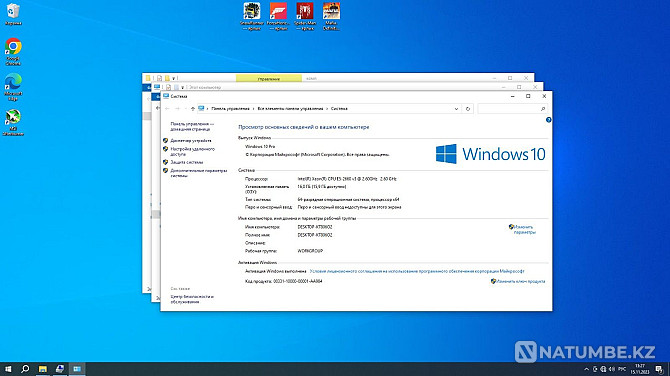Select the active Control Panel taskbar item
Viewport: 670px width, 376px height.
(77, 369)
